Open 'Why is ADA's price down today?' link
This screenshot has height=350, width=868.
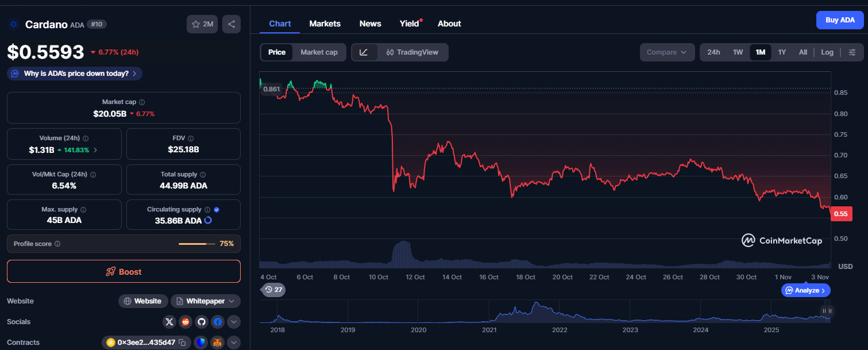[74, 74]
